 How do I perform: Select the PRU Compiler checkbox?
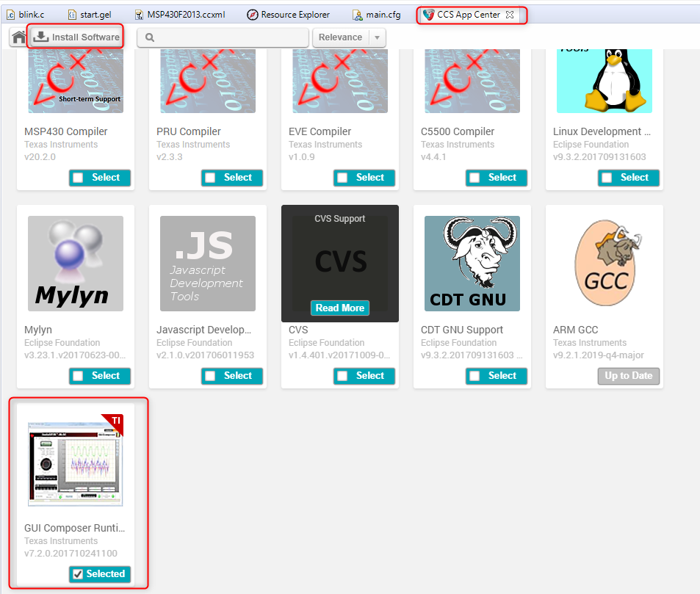click(x=210, y=178)
